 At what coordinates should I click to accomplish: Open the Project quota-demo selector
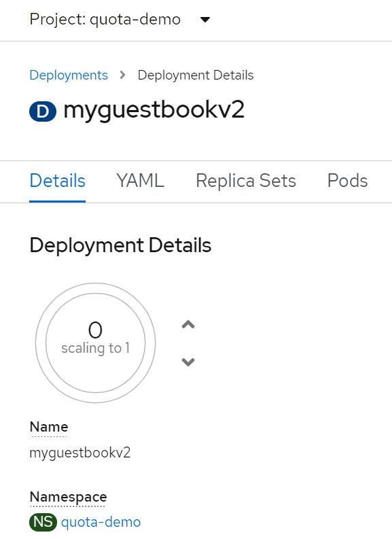(120, 19)
